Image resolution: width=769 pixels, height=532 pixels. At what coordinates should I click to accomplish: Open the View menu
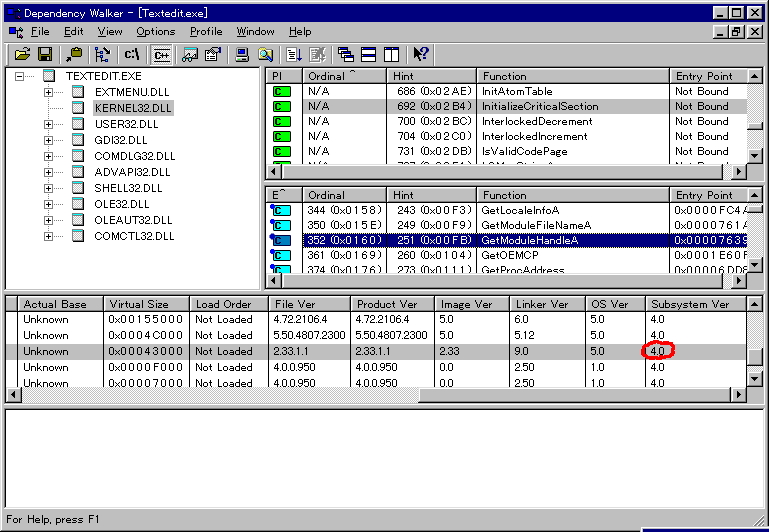point(110,32)
